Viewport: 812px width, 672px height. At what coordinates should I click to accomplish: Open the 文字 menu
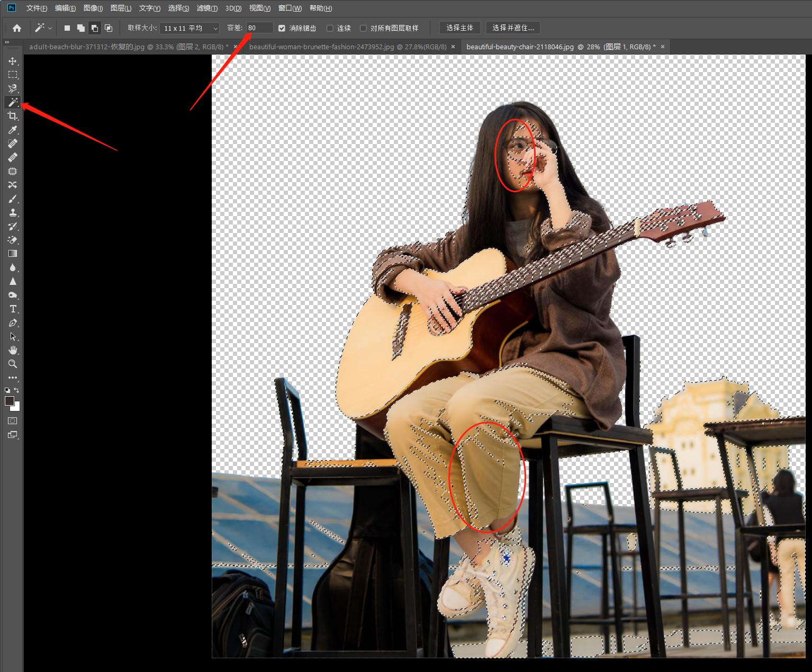(x=150, y=8)
